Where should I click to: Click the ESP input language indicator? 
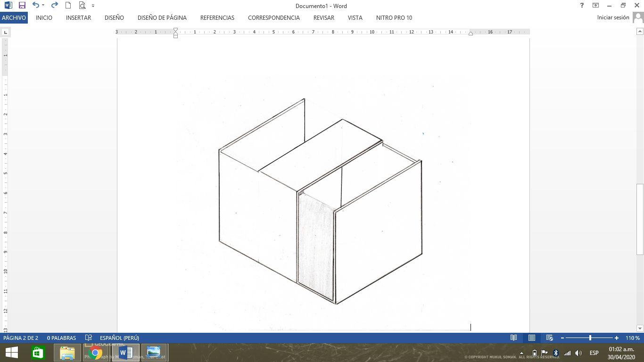[594, 353]
